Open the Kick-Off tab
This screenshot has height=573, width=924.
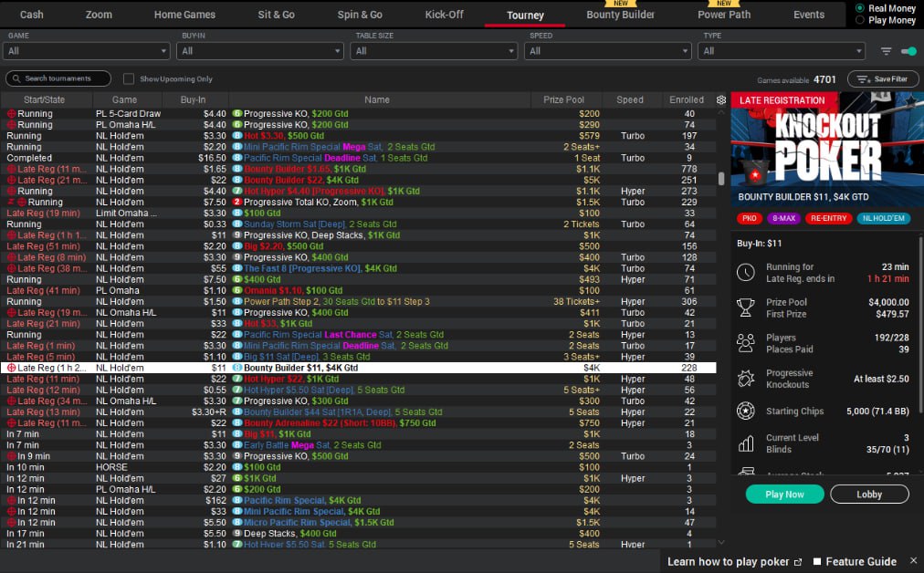point(445,15)
